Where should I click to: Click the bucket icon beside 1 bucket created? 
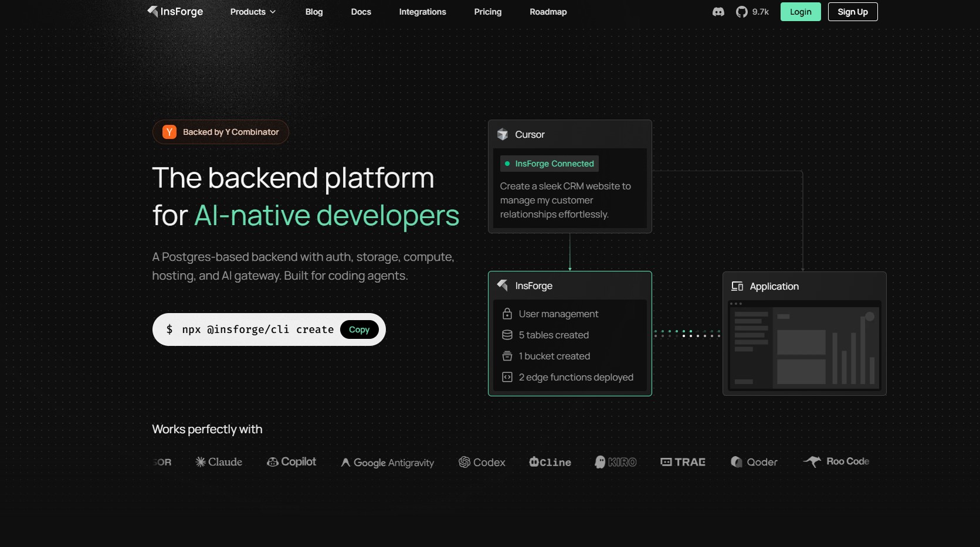point(507,356)
